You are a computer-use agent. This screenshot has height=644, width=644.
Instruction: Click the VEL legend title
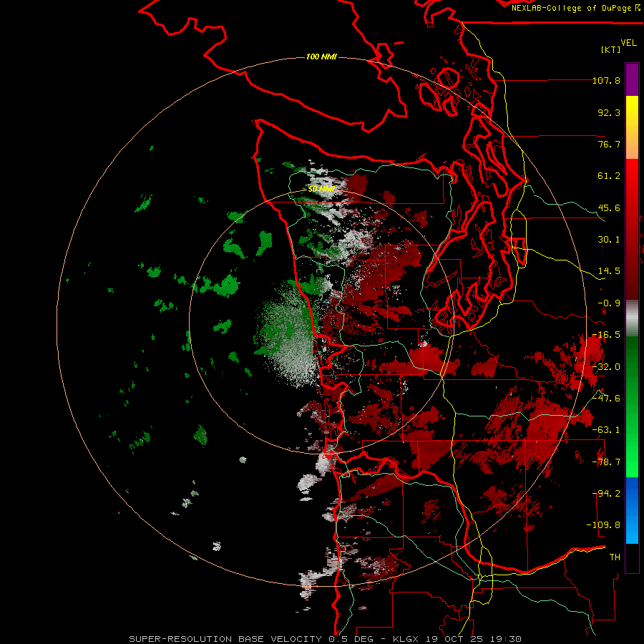pyautogui.click(x=628, y=43)
